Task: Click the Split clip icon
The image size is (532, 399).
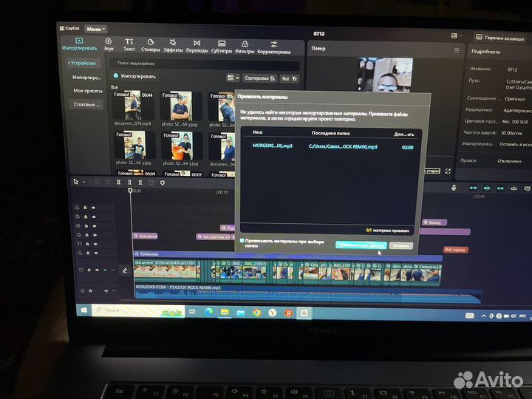Action: 118,183
